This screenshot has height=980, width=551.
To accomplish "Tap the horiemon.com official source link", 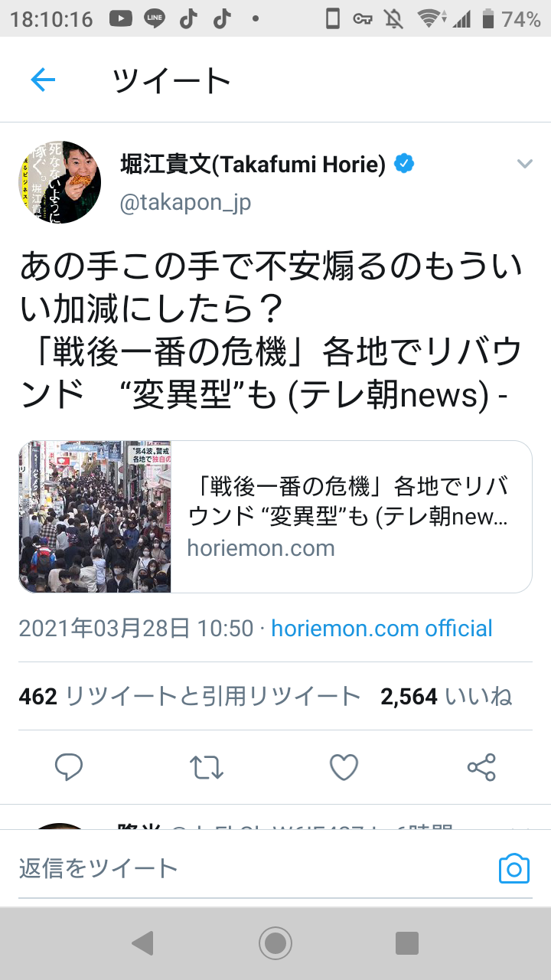I will 382,629.
